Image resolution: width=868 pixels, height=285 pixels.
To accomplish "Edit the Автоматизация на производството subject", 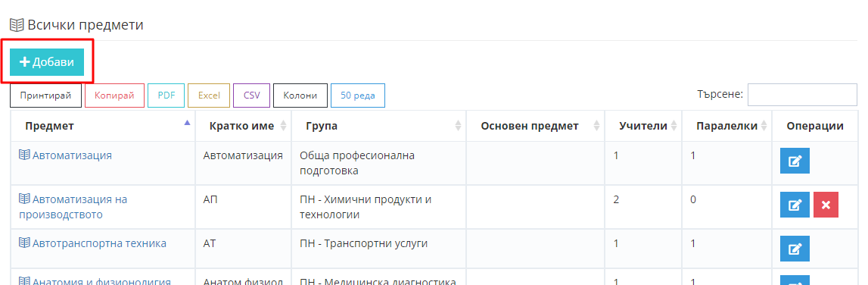I will tap(795, 205).
